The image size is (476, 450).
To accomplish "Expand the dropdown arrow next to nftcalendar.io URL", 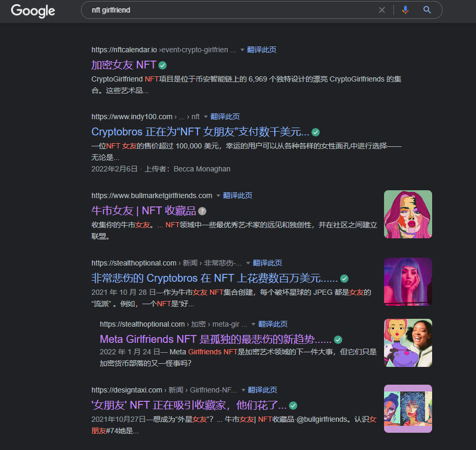I will click(242, 50).
